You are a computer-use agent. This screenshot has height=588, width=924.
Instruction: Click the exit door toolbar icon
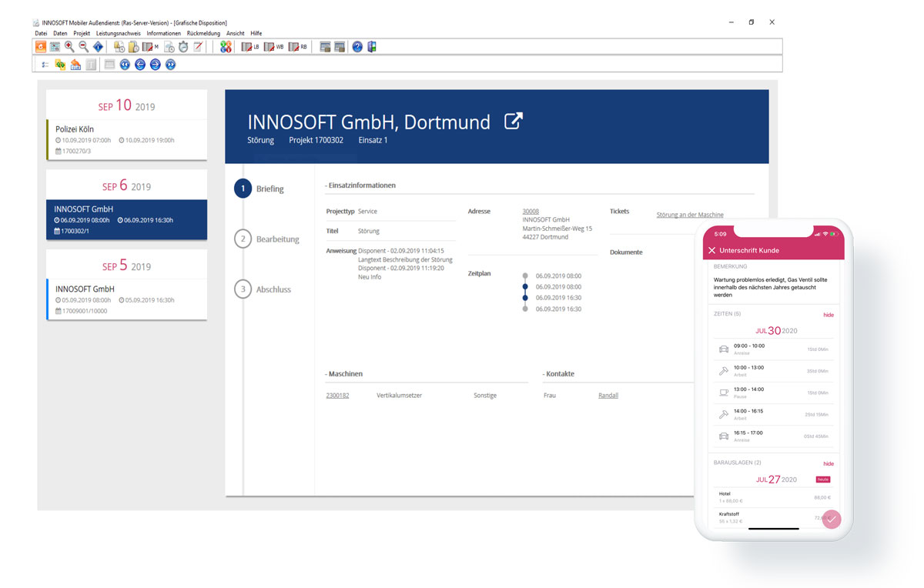pos(372,47)
